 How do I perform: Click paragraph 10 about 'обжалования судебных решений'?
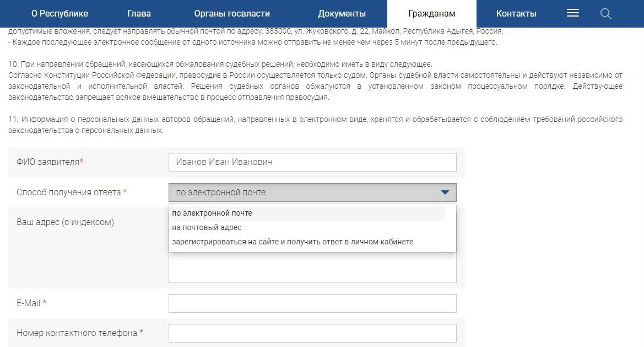click(x=315, y=81)
